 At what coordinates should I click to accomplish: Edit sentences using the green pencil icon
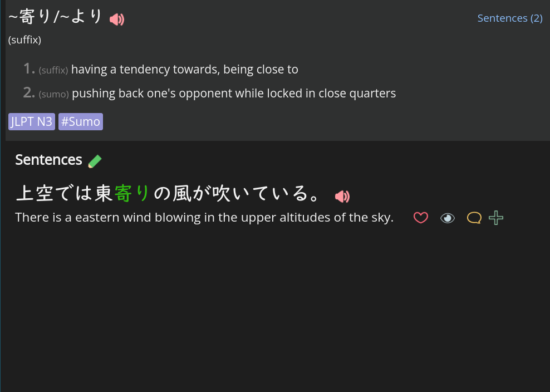pyautogui.click(x=95, y=160)
